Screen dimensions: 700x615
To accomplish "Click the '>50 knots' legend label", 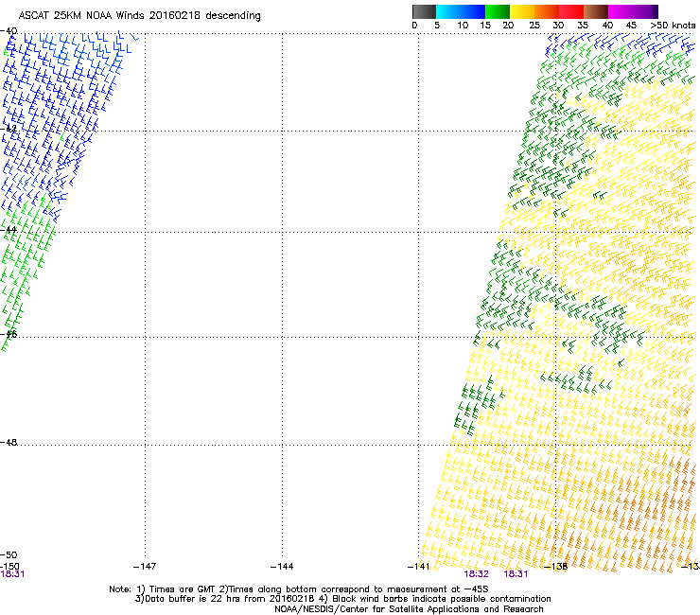I will point(673,26).
